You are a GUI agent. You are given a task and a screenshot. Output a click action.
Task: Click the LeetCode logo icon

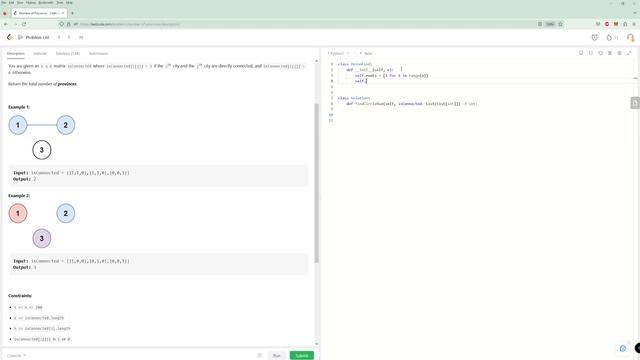(9, 37)
